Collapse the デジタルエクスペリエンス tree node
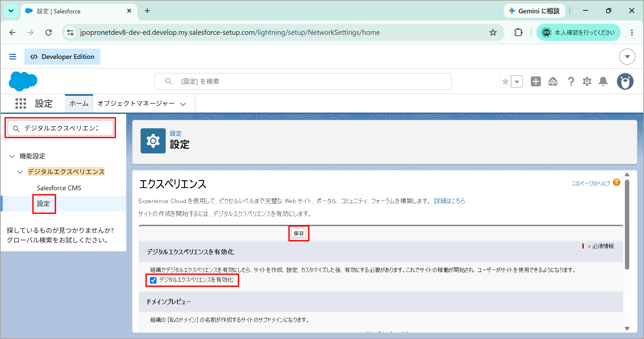The height and width of the screenshot is (339, 644). pyautogui.click(x=20, y=172)
